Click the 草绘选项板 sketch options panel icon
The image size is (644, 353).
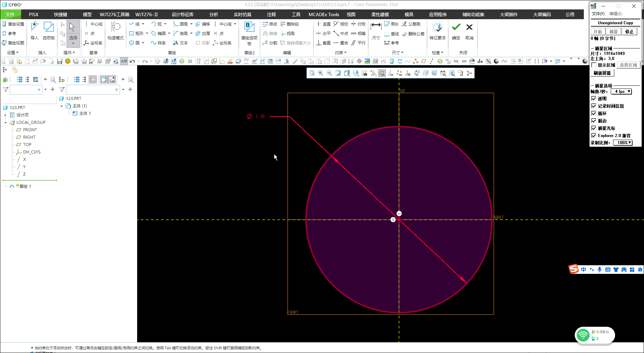coord(249,33)
